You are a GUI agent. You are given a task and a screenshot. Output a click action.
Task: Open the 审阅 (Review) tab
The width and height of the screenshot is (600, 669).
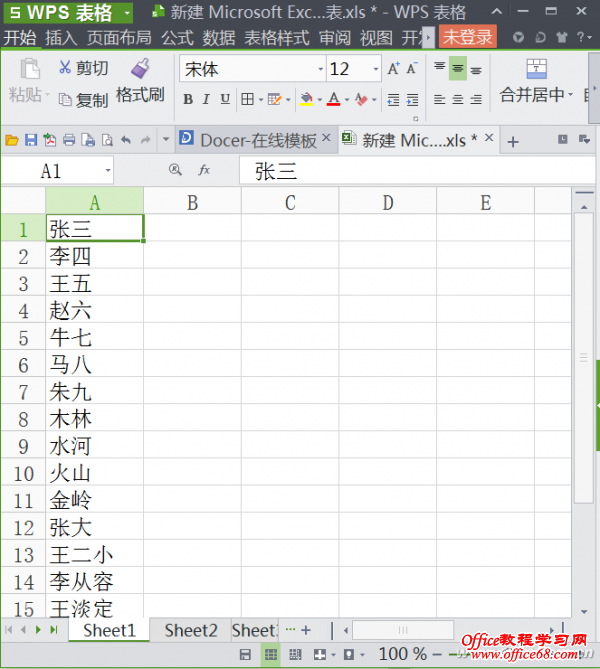(335, 38)
